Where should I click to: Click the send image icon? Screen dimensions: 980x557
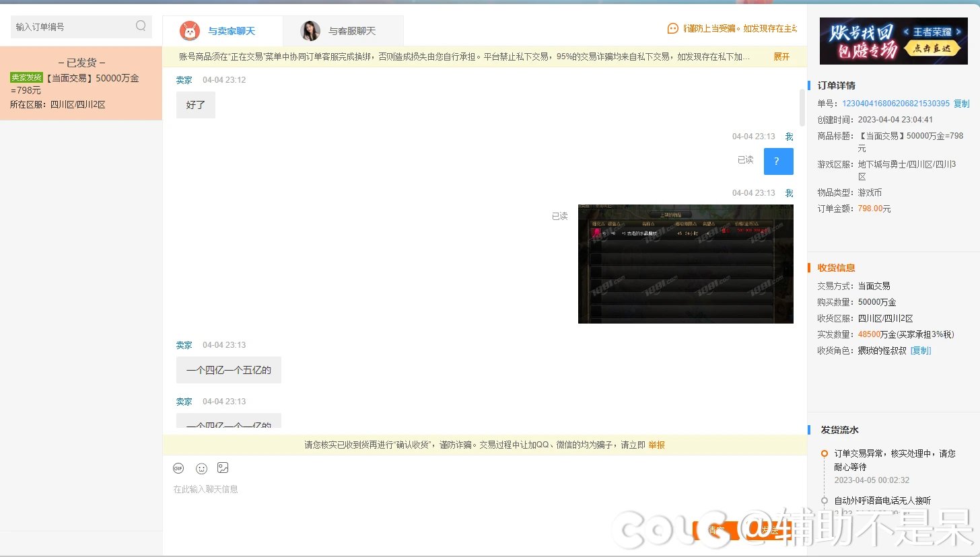pos(223,468)
